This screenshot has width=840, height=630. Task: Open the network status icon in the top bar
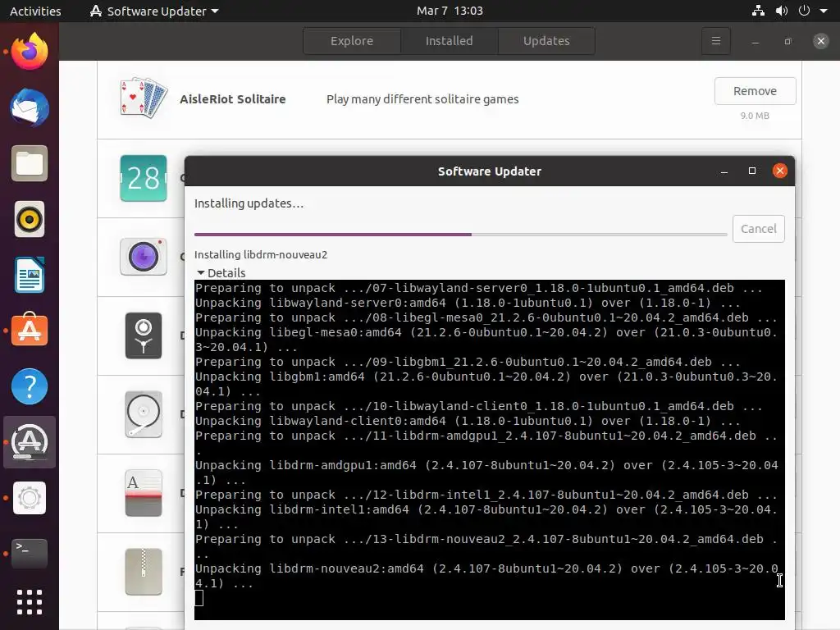point(758,11)
